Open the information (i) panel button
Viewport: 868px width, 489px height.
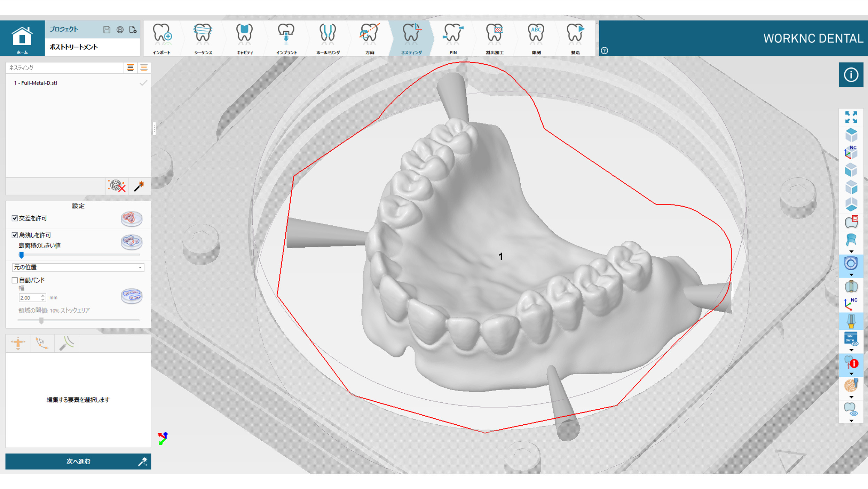tap(851, 75)
